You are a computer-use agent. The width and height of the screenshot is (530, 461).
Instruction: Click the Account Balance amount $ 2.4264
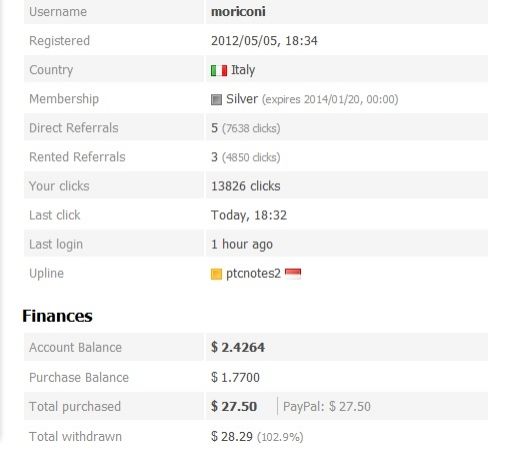[238, 347]
